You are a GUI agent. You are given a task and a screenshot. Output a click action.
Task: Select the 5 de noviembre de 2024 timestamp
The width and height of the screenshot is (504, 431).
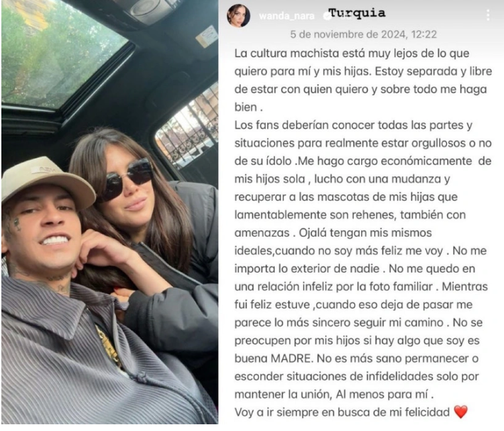coord(364,34)
